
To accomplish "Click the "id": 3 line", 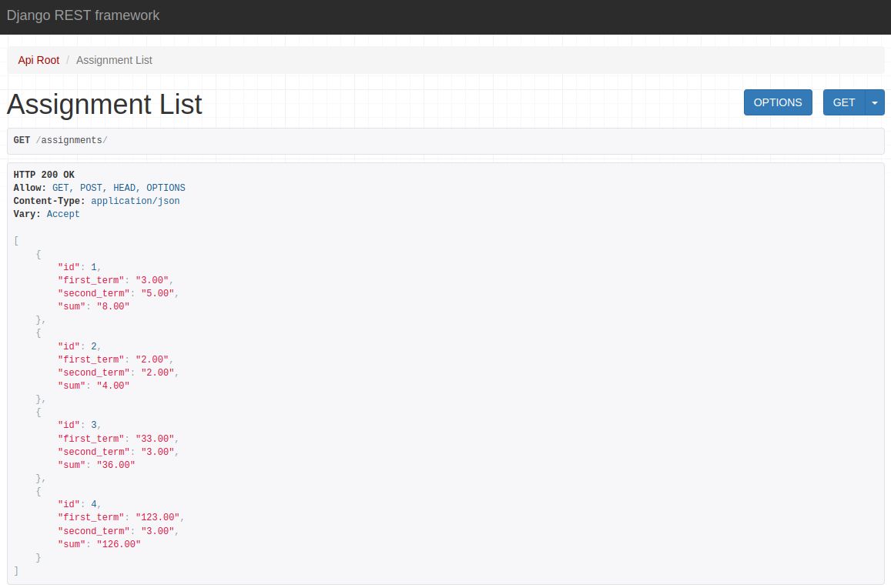I will 79,425.
